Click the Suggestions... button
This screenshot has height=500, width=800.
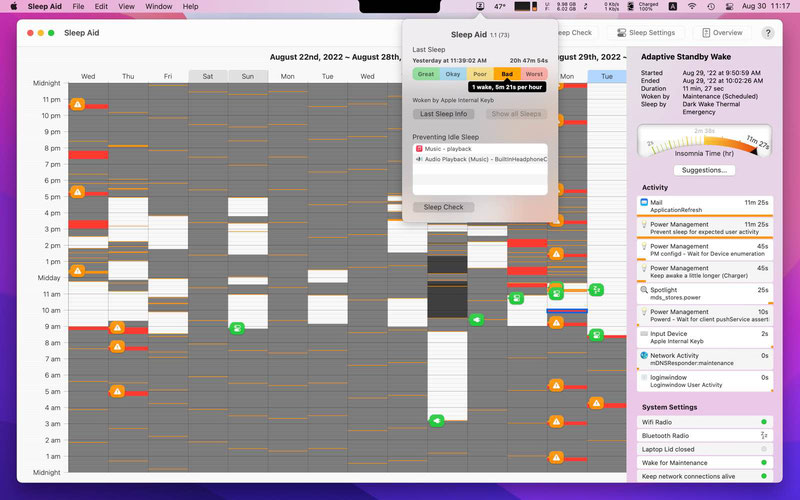(x=704, y=170)
